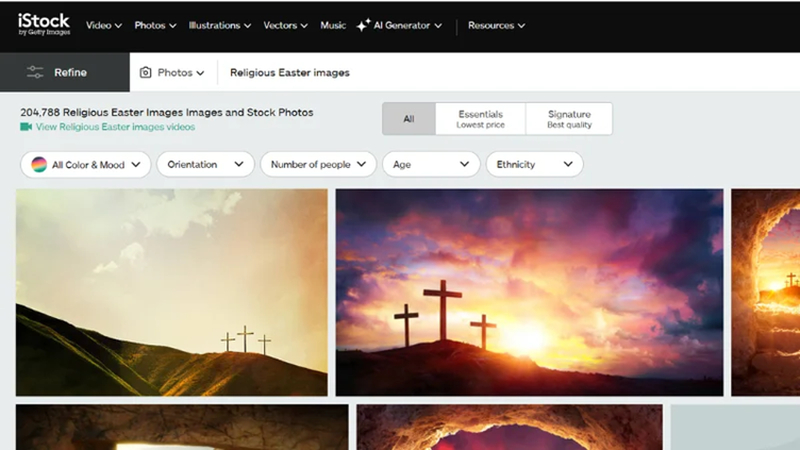The image size is (800, 450).
Task: Follow the View Religious Easter images videos link
Action: [115, 127]
